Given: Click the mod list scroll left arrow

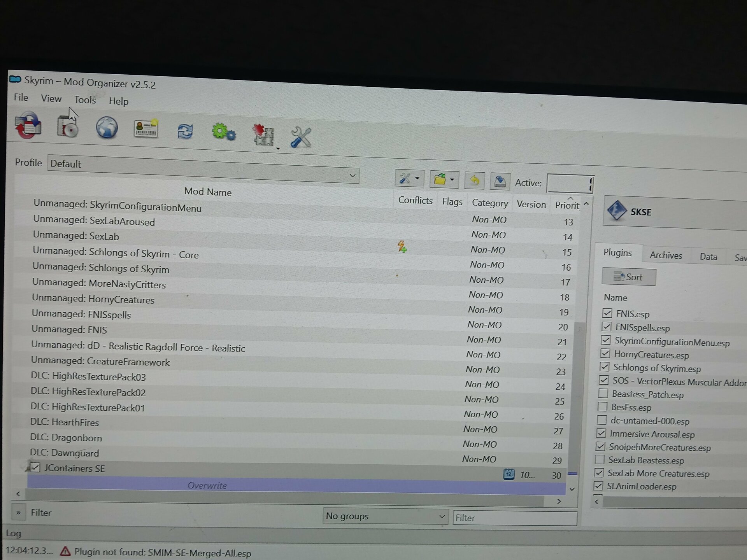Looking at the screenshot, I should pos(18,493).
